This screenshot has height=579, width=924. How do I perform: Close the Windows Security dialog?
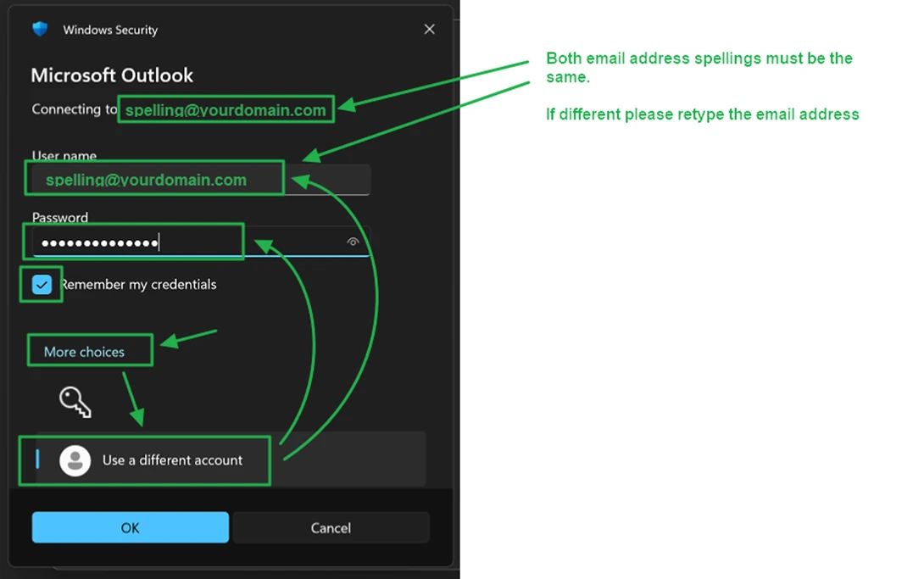click(429, 30)
